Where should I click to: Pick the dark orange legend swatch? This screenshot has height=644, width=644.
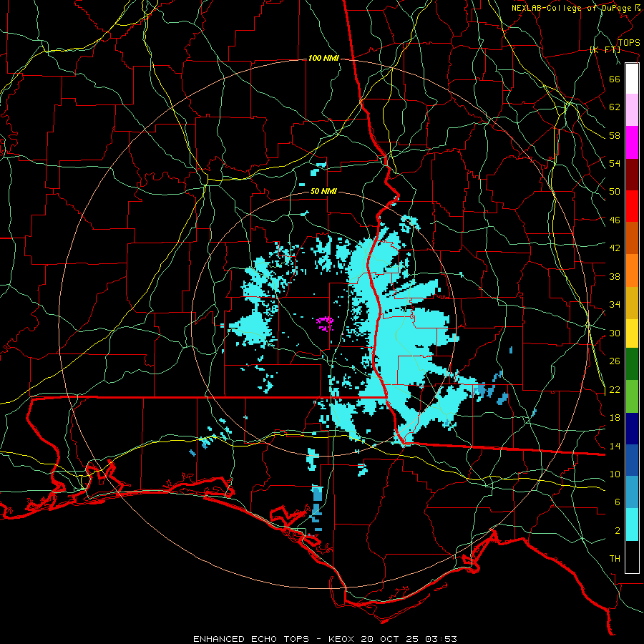tap(632, 238)
